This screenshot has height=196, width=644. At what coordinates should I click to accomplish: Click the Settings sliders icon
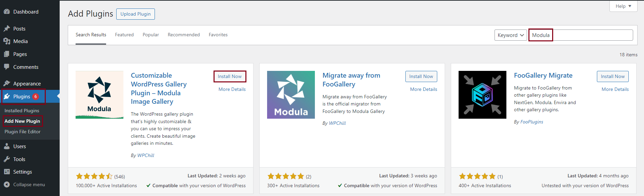pyautogui.click(x=7, y=172)
